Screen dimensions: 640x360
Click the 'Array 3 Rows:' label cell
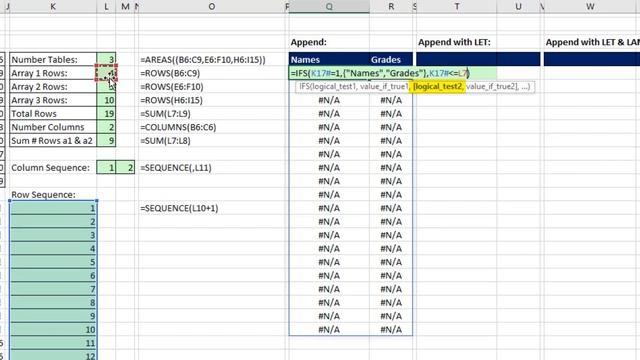(x=53, y=100)
